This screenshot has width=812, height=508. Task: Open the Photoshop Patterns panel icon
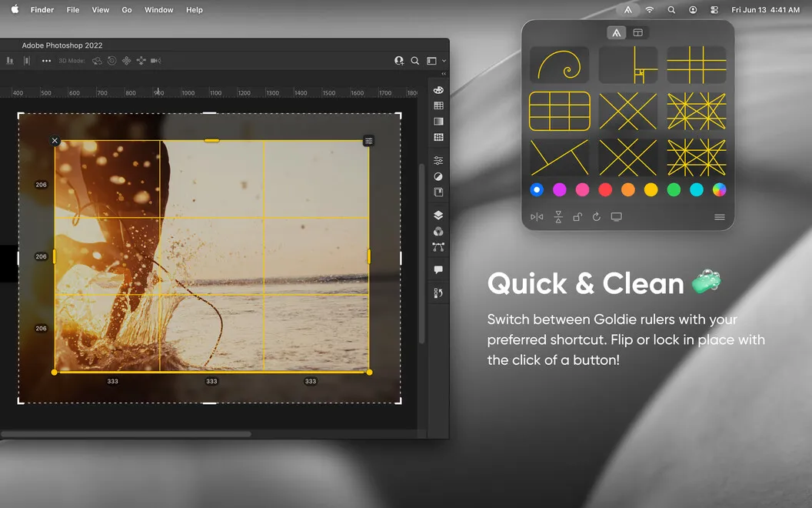(x=438, y=137)
